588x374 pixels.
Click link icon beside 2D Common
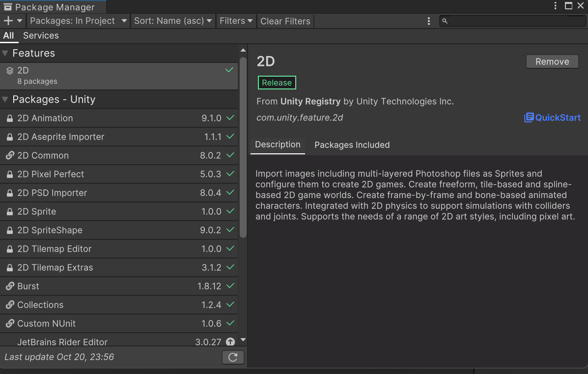(x=10, y=155)
